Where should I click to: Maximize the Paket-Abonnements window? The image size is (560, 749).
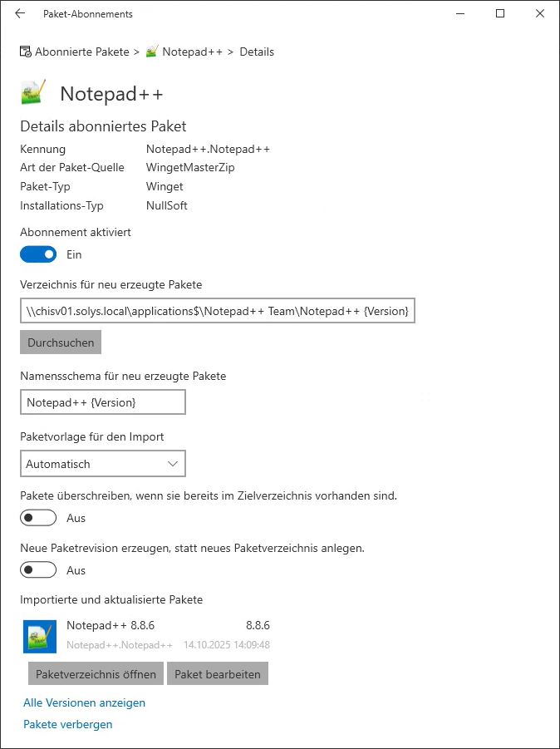pos(500,14)
